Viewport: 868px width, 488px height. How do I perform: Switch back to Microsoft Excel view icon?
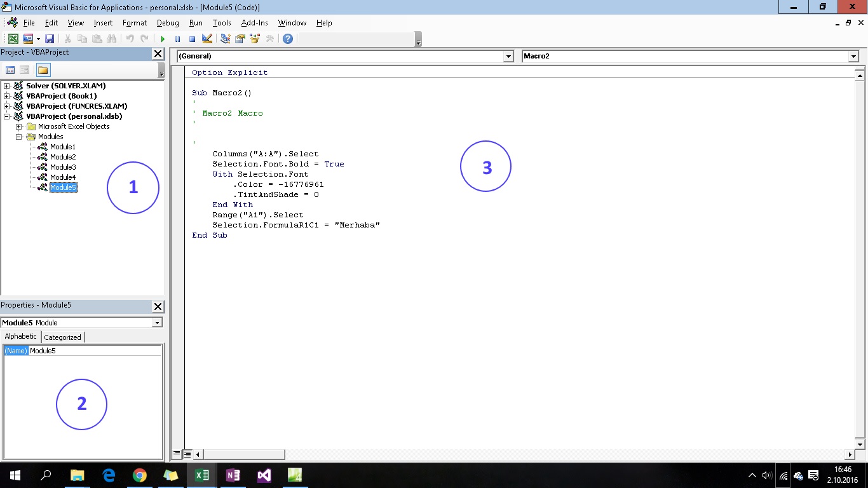(x=13, y=39)
